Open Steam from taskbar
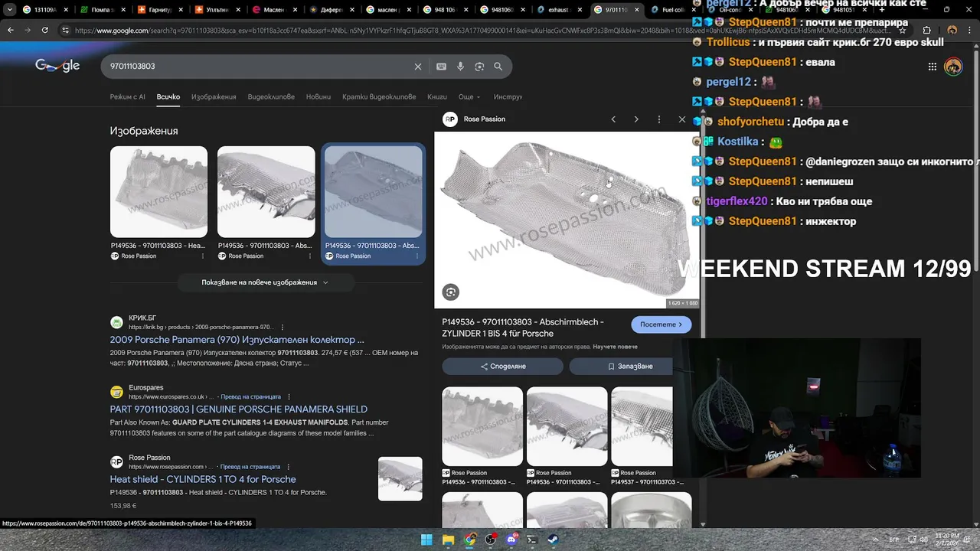This screenshot has height=551, width=980. pyautogui.click(x=553, y=540)
